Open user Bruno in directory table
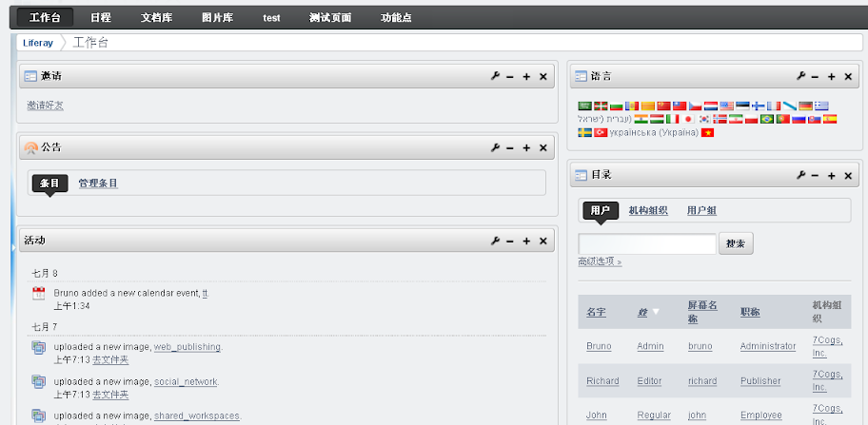The height and width of the screenshot is (425, 868). tap(599, 346)
